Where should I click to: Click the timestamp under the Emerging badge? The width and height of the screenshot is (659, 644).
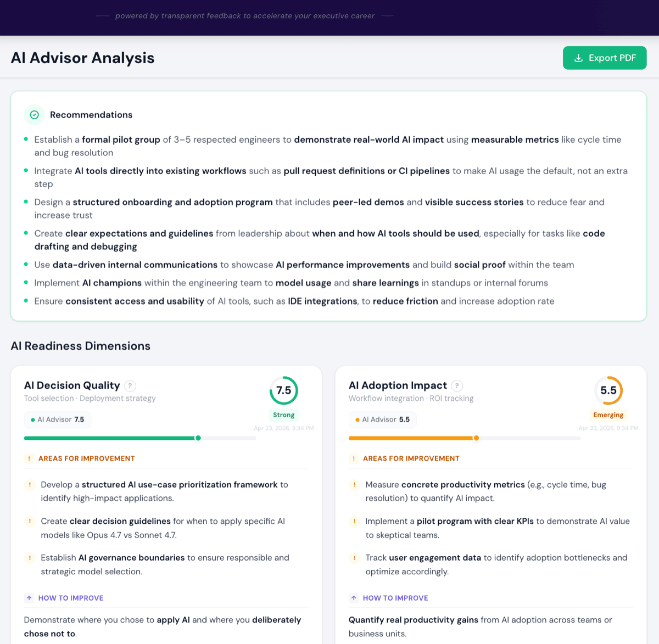(608, 428)
